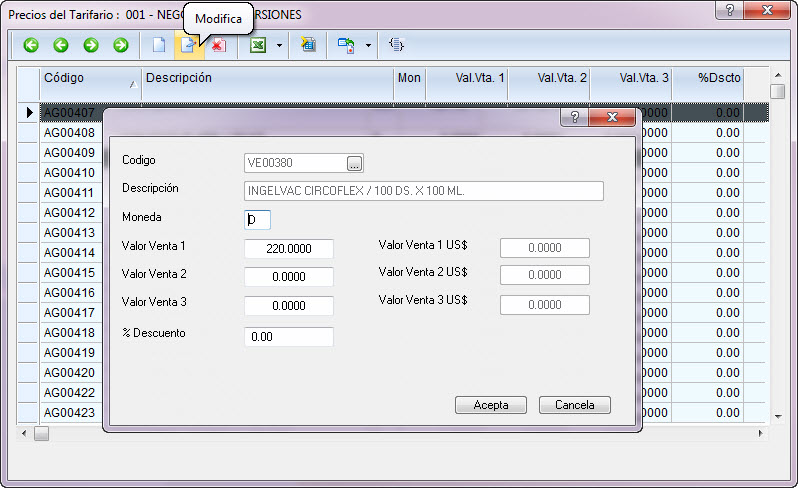Click the table filter icon in toolbar

click(308, 45)
